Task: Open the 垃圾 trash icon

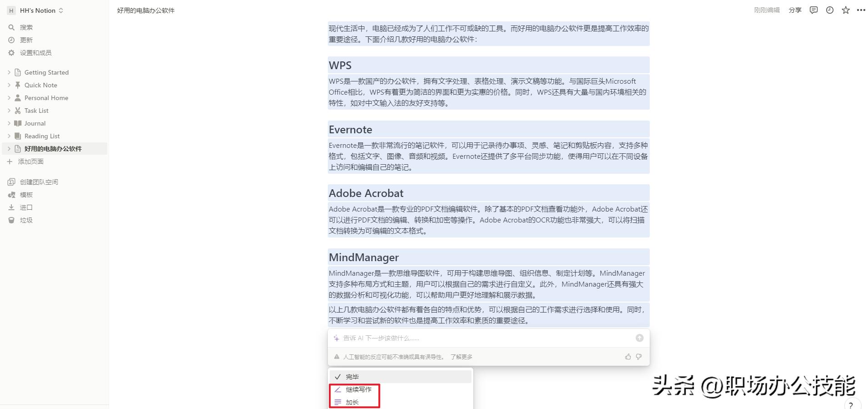Action: pos(11,220)
